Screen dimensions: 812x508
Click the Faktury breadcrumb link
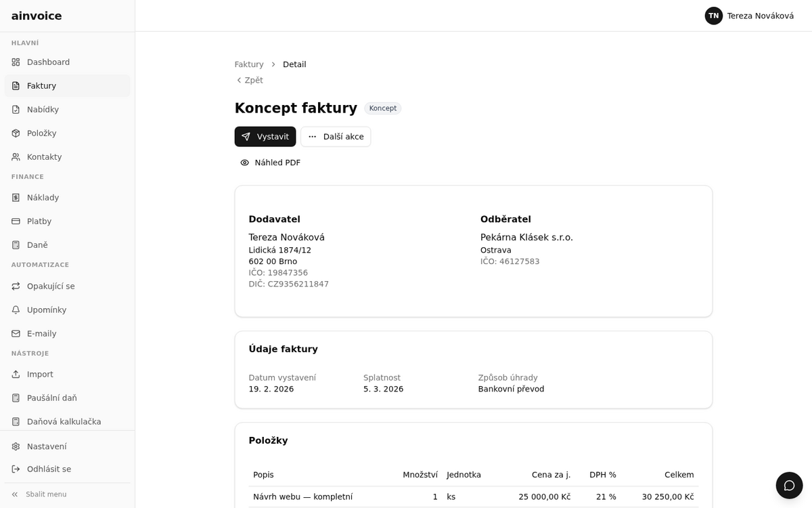(249, 64)
